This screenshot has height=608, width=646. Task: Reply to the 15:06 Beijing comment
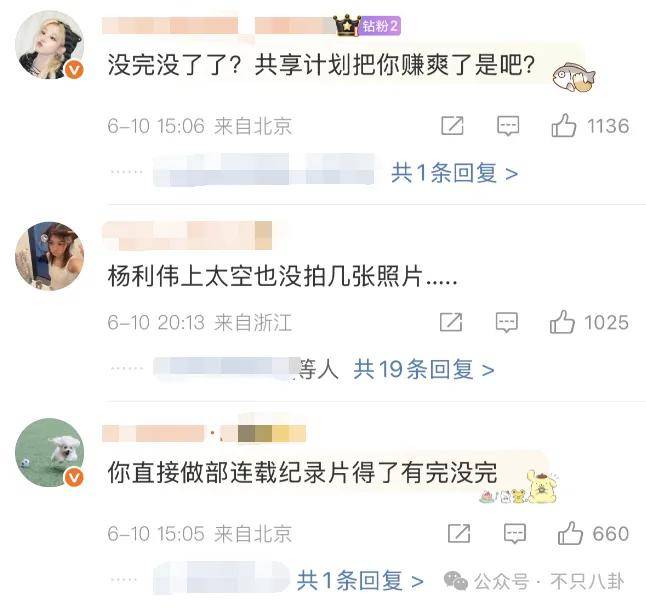[508, 126]
